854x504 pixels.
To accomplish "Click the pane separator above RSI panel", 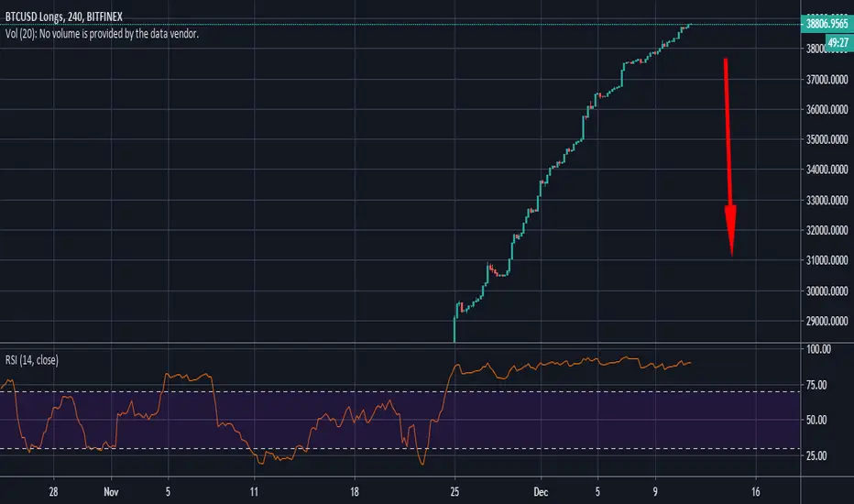I will tap(400, 343).
